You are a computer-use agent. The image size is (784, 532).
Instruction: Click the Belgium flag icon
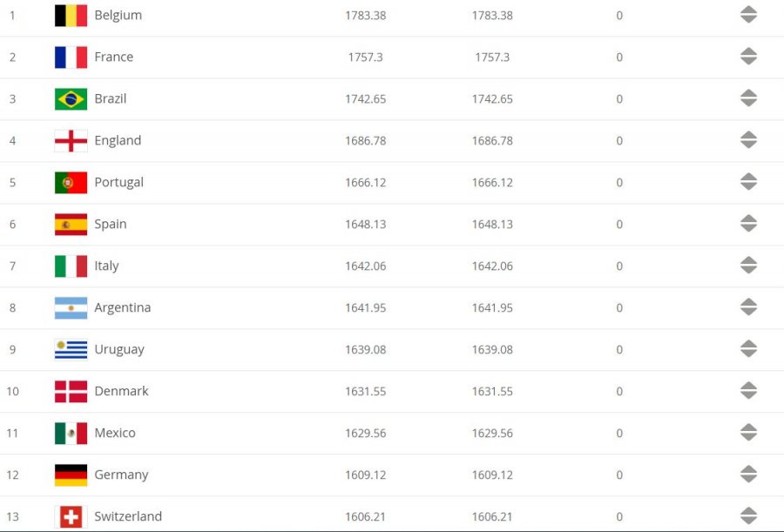[x=71, y=16]
